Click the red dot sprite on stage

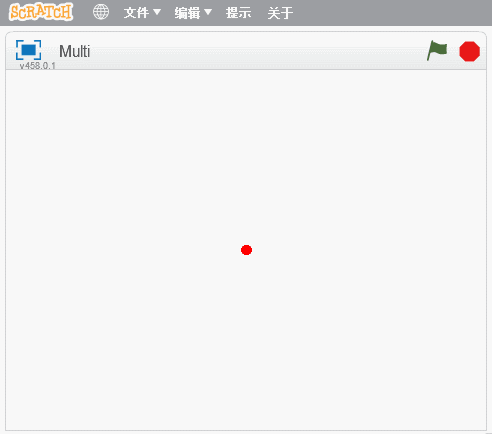(x=246, y=250)
